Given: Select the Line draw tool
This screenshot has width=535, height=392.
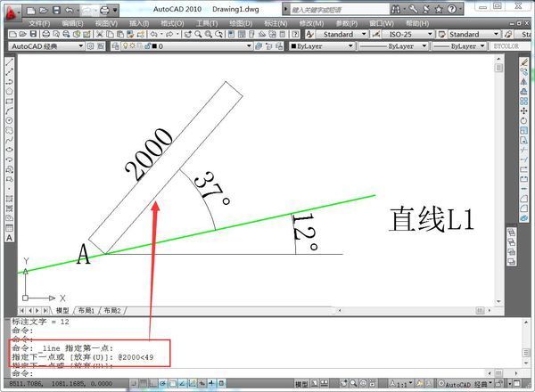Looking at the screenshot, I should coord(9,62).
